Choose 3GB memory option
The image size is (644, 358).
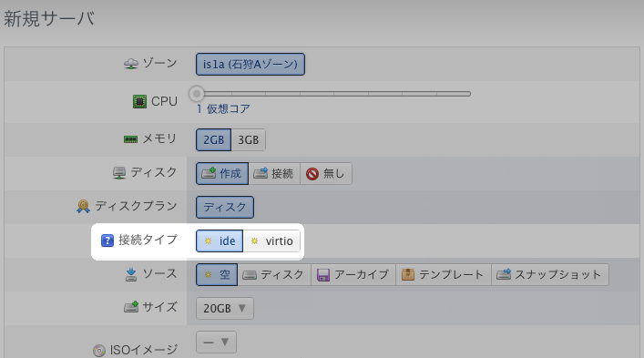[249, 140]
